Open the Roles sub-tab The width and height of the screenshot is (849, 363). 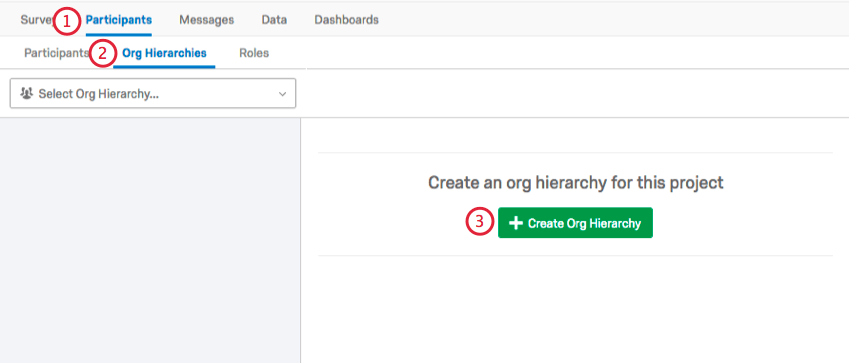pyautogui.click(x=254, y=53)
